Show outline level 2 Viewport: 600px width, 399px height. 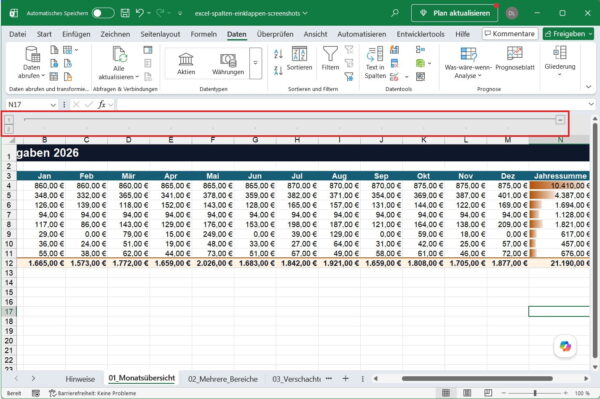click(9, 129)
